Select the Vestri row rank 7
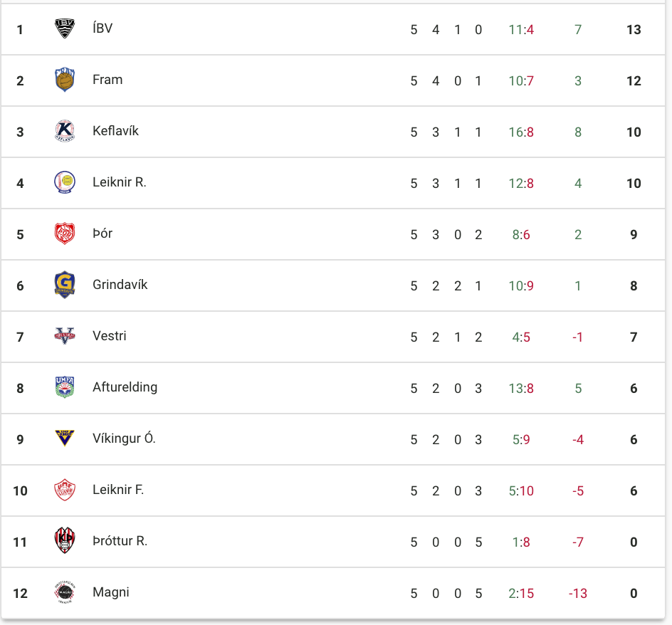 [20, 337]
